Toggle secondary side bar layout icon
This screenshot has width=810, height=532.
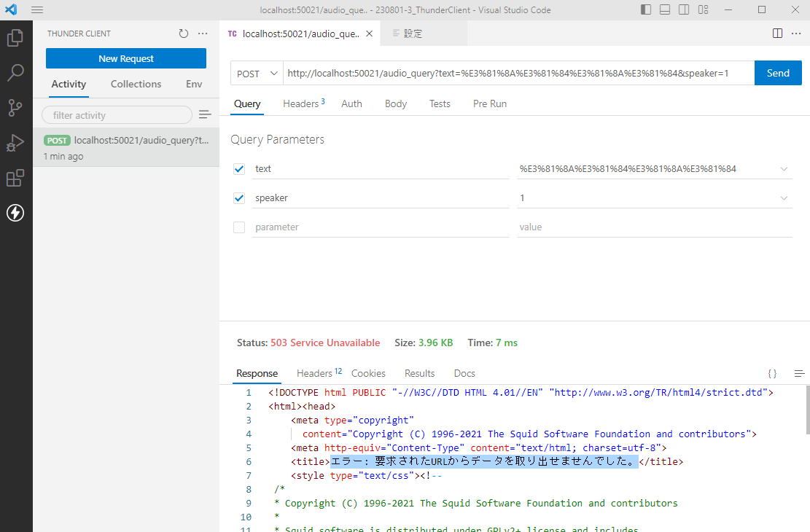point(684,9)
